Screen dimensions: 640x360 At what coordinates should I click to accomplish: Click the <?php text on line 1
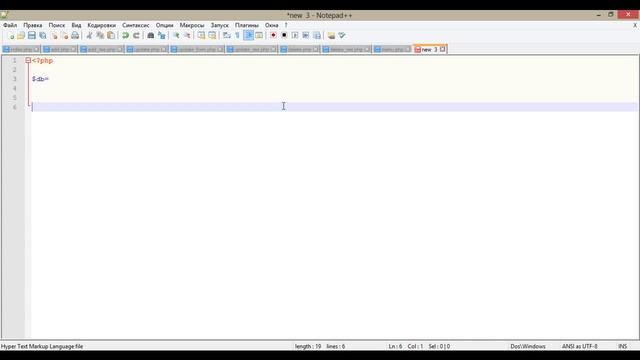42,60
